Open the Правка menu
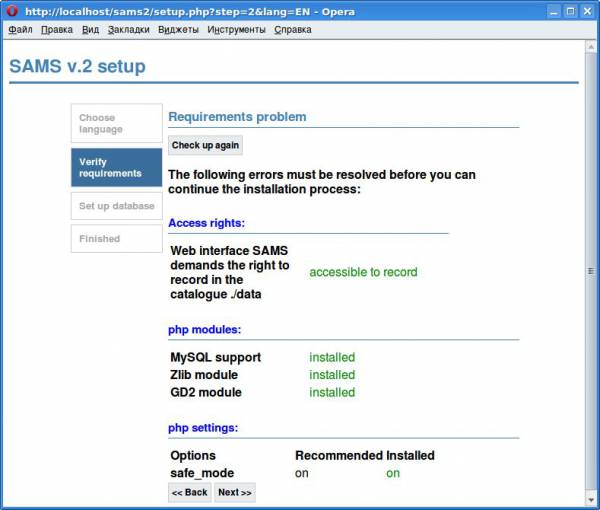600x510 pixels. [57, 30]
